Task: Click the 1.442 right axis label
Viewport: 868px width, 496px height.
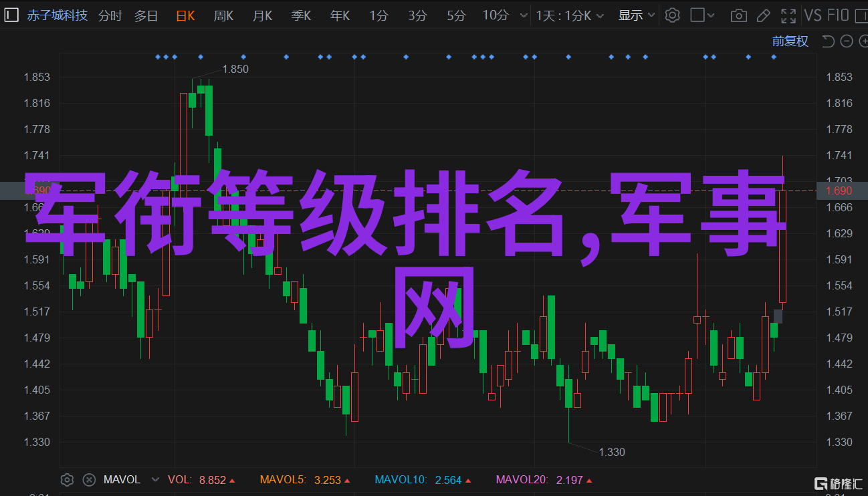Action: pyautogui.click(x=839, y=364)
